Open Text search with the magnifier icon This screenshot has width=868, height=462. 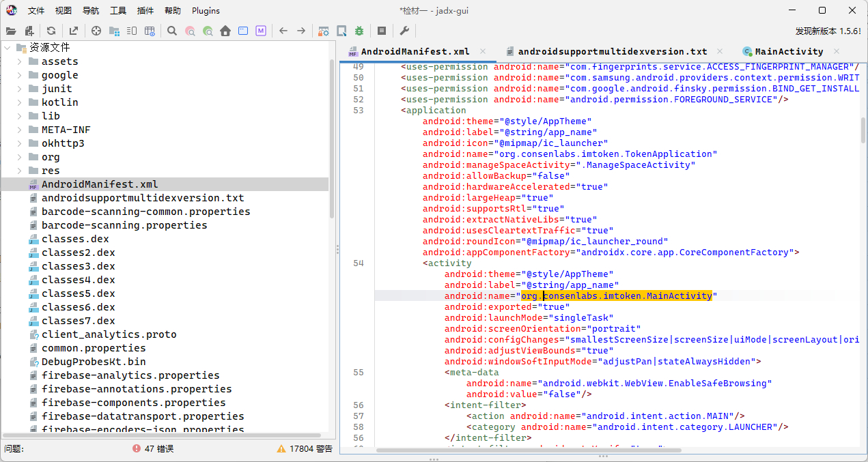172,31
